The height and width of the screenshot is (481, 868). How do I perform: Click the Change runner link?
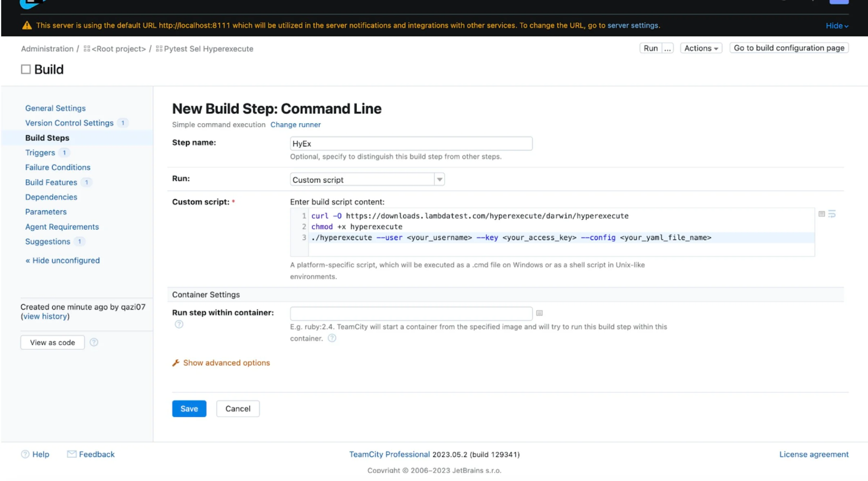tap(295, 125)
